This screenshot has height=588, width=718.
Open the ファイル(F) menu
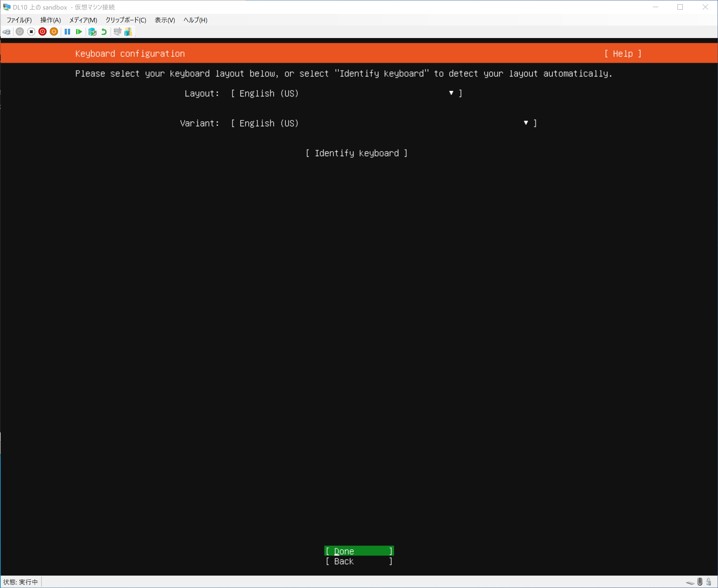[19, 20]
